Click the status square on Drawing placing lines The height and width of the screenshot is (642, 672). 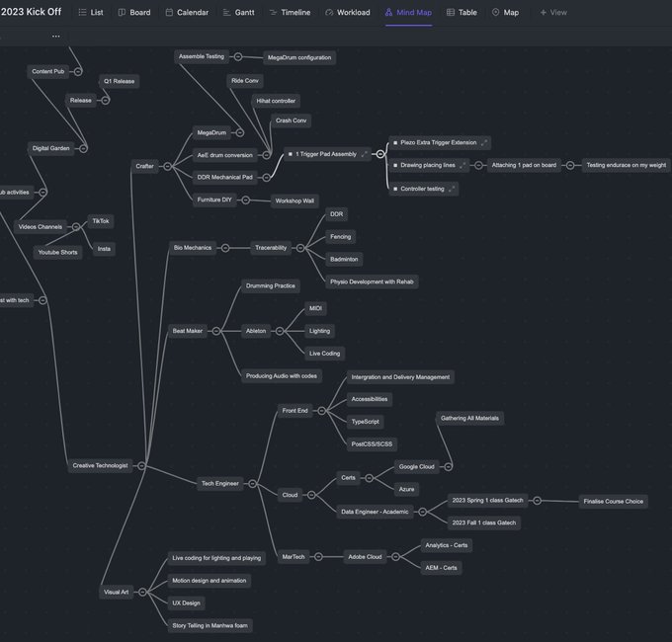click(394, 166)
